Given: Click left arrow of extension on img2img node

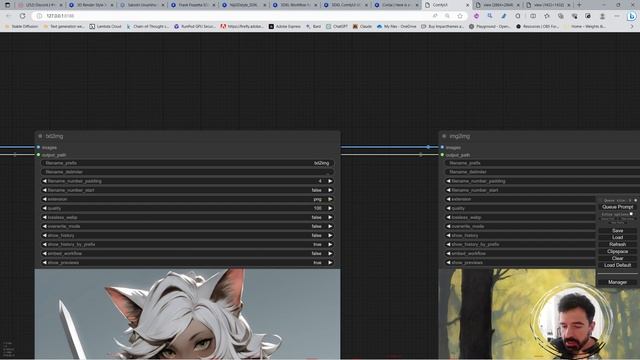Looking at the screenshot, I should (x=449, y=199).
